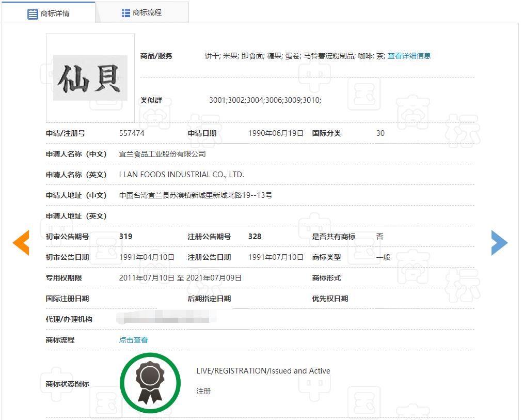This screenshot has width=523, height=420.
Task: Select preliminary announcement date 1991年04月10日
Action: 147,257
